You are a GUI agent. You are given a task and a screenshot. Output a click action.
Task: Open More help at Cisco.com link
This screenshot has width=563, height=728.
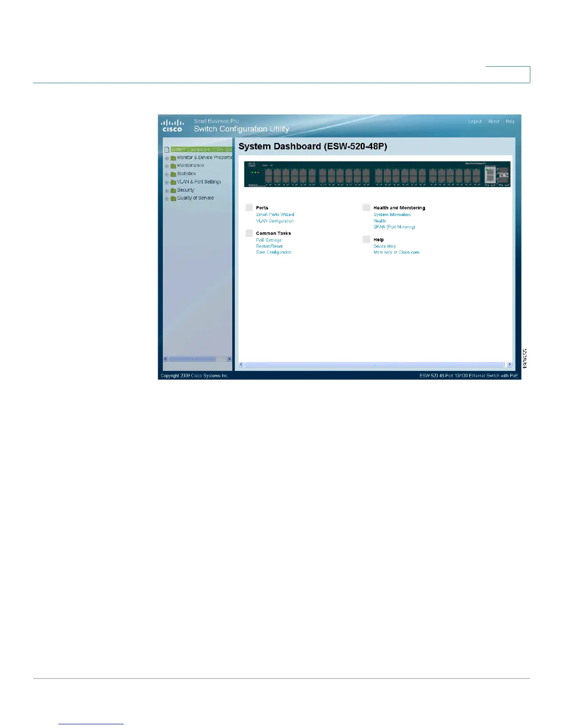(x=396, y=252)
